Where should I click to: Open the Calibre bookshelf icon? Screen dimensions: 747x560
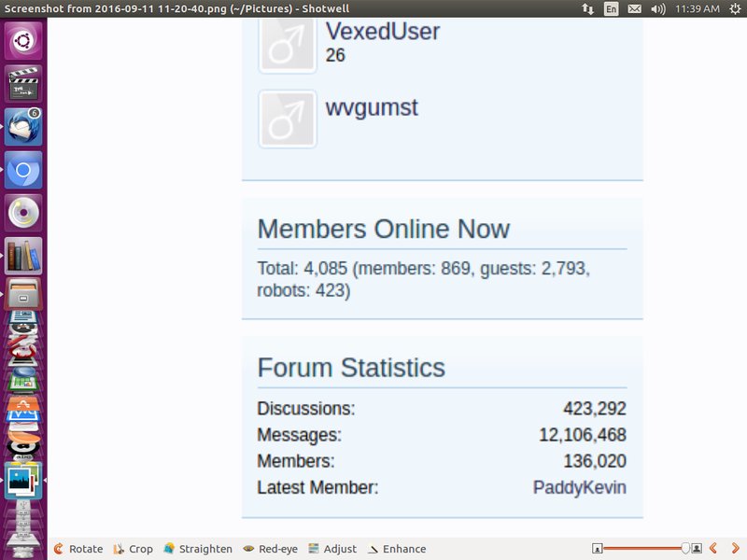pyautogui.click(x=23, y=256)
